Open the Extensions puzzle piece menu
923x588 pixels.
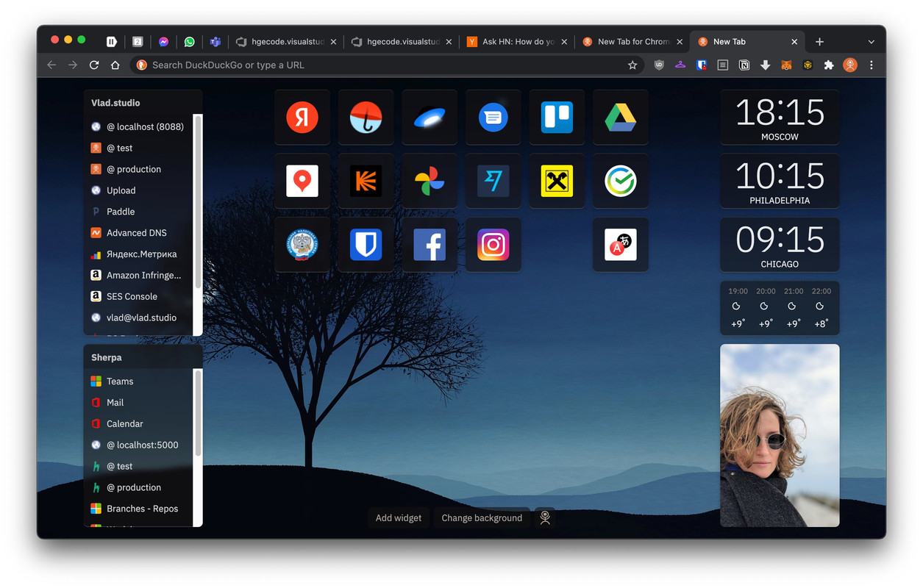click(x=829, y=65)
